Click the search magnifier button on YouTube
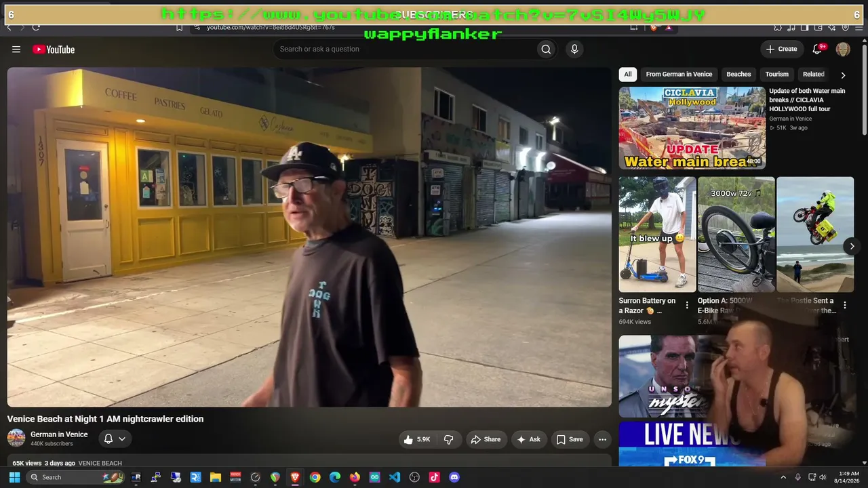This screenshot has height=488, width=868. 546,49
